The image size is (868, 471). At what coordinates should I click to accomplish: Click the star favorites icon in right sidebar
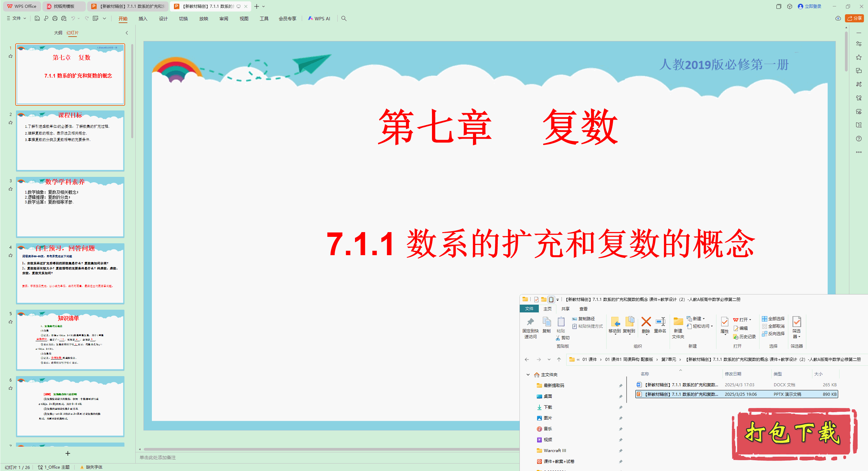(x=859, y=57)
